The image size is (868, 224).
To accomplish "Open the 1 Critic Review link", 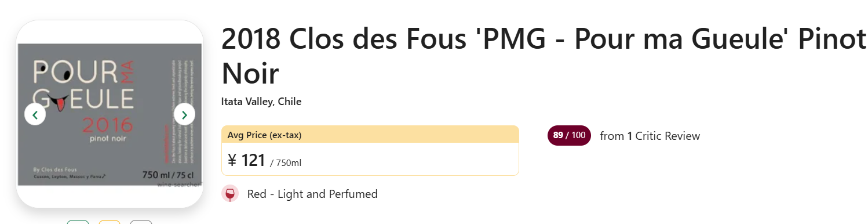I will [650, 136].
